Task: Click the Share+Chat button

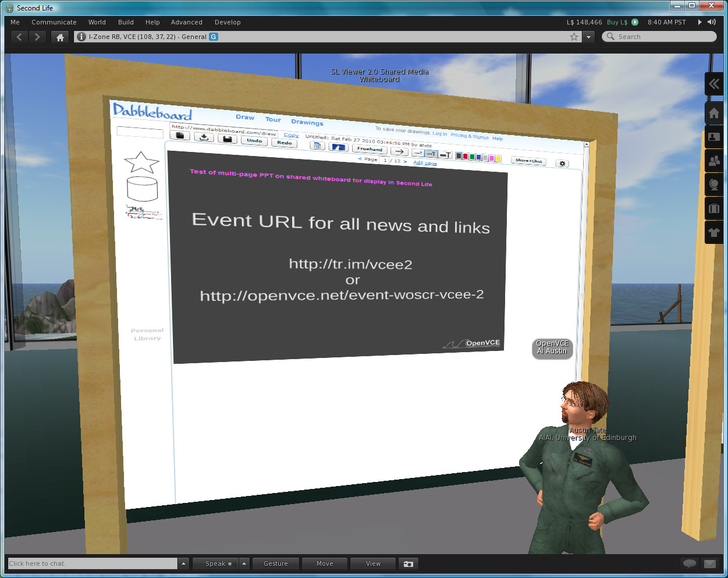Action: click(x=528, y=161)
